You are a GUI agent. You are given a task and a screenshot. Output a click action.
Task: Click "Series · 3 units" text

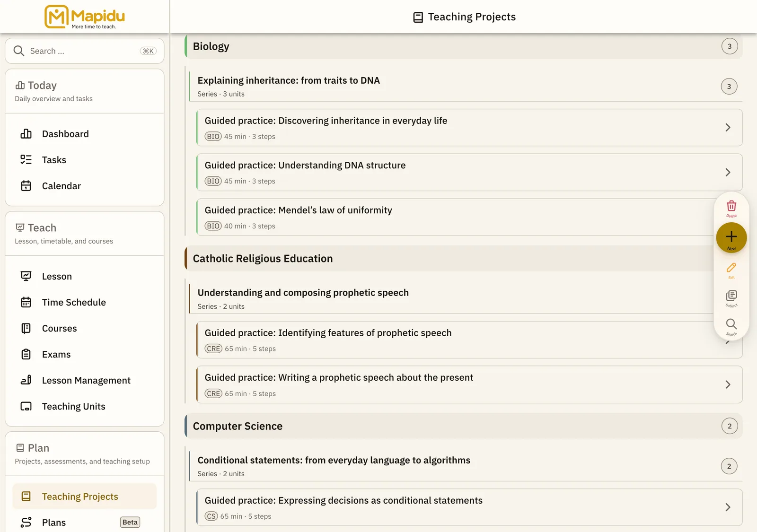point(221,94)
